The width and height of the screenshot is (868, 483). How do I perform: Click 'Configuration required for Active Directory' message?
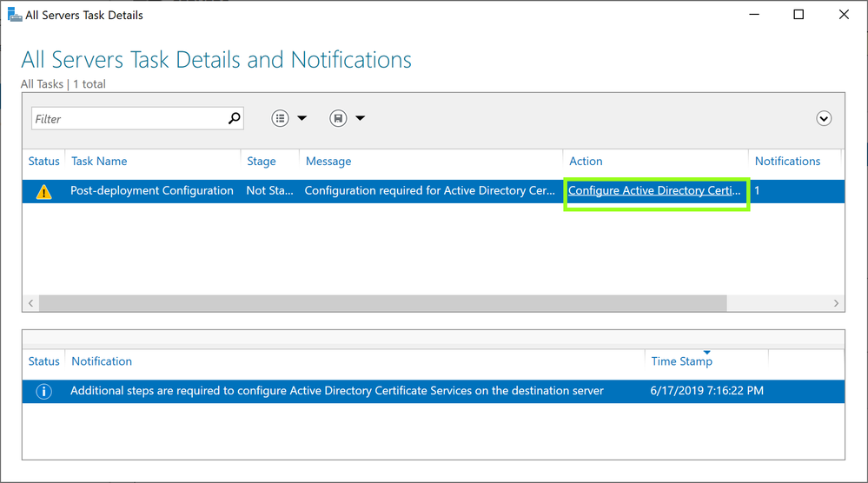click(429, 190)
